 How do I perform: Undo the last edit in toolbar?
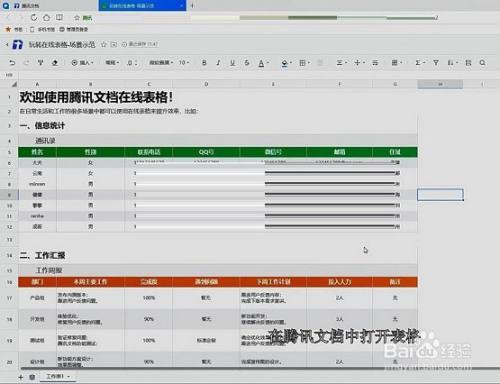[12, 63]
